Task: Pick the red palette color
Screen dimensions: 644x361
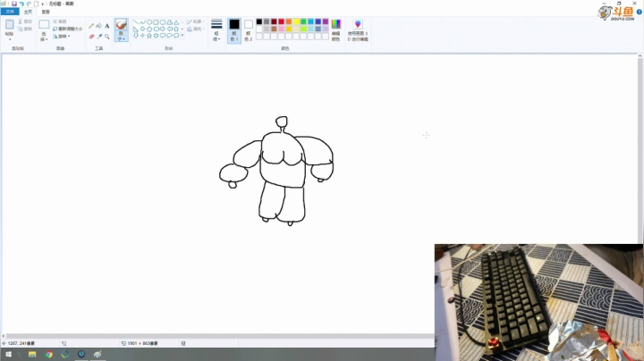Action: coord(282,21)
